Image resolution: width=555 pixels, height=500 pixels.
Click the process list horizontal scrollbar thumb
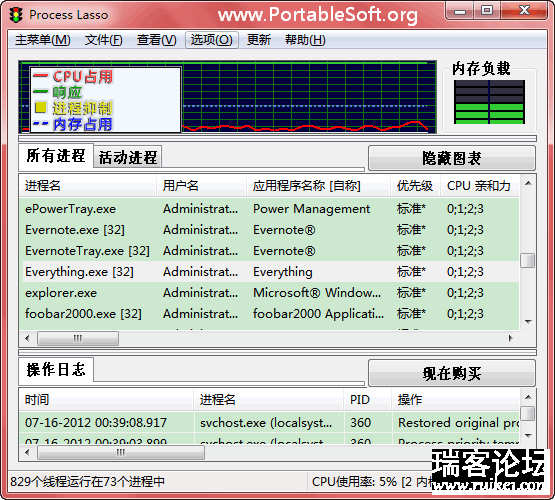pyautogui.click(x=78, y=338)
